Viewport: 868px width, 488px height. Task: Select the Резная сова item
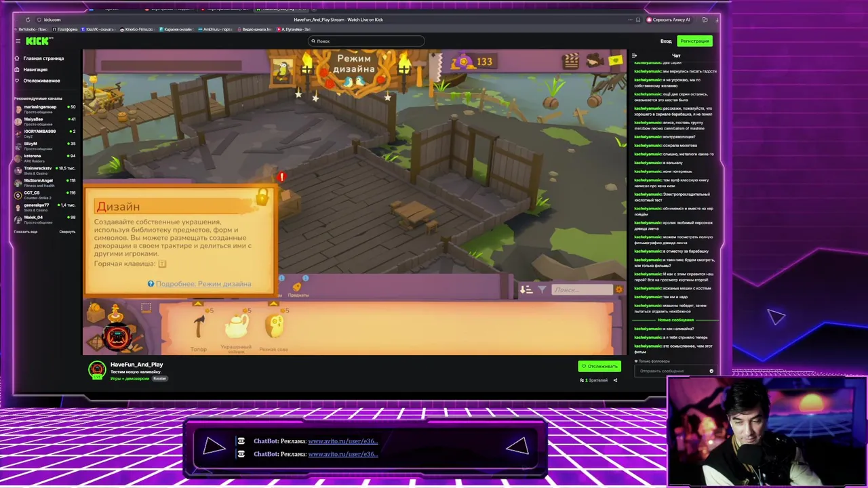[x=274, y=326]
